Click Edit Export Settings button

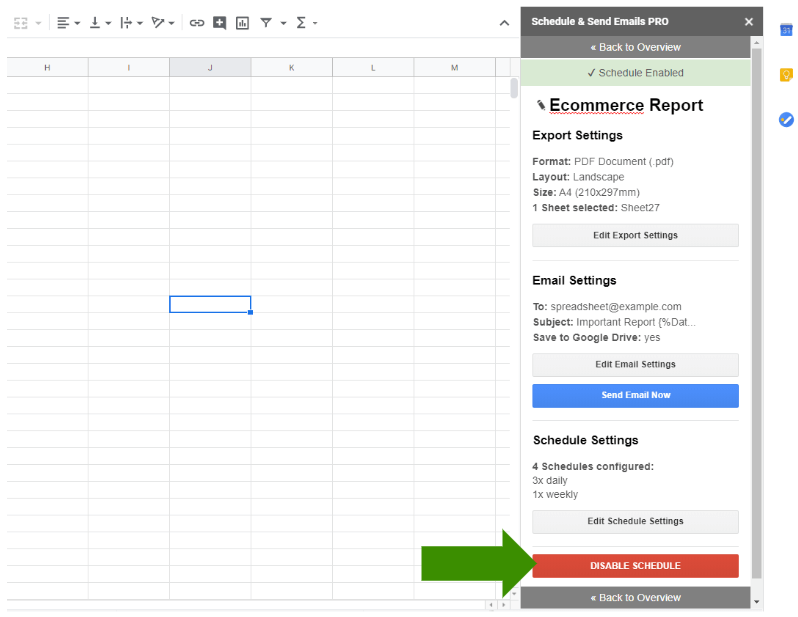[635, 235]
